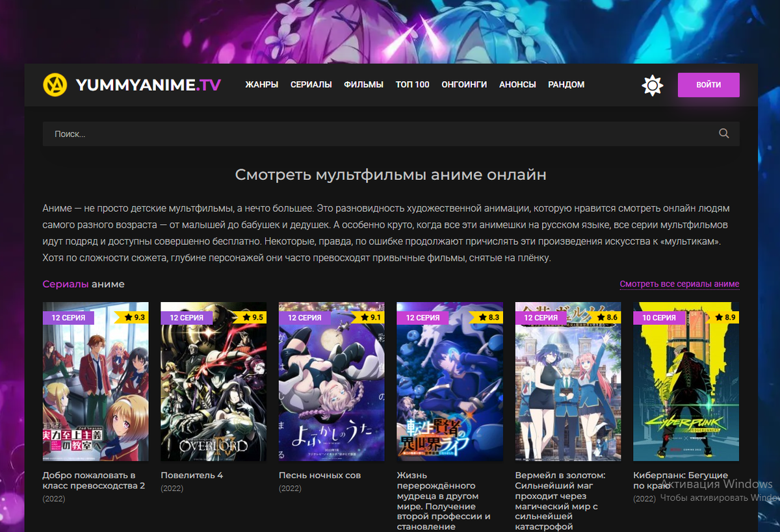Viewport: 780px width, 532px height.
Task: Open the Добро пожаловать в класс превосходства 2 poster
Action: pos(96,381)
